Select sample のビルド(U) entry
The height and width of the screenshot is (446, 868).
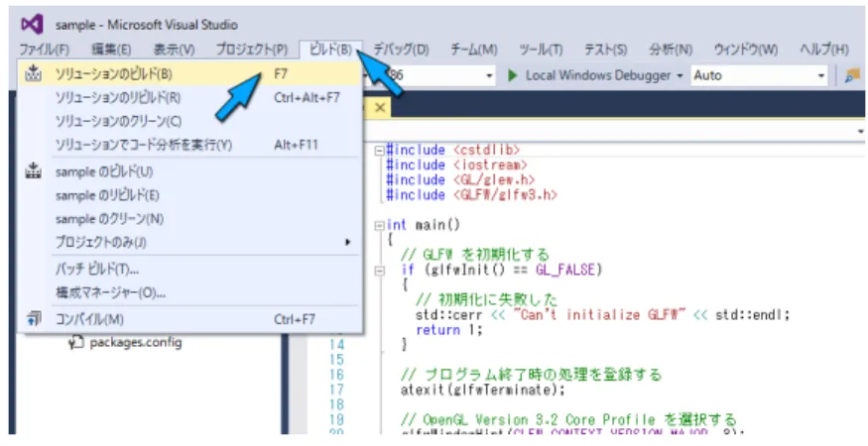pyautogui.click(x=190, y=171)
